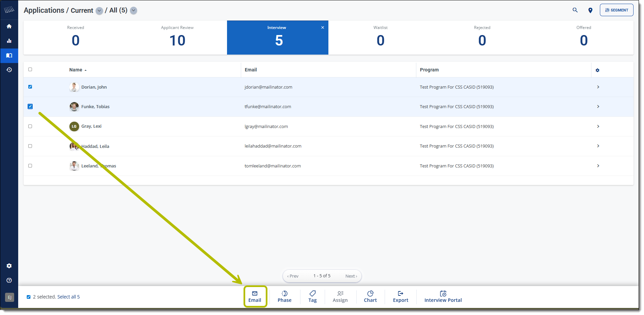Expand the Haddad, Leila row chevron
Screen dimensions: 644x315
coord(598,146)
